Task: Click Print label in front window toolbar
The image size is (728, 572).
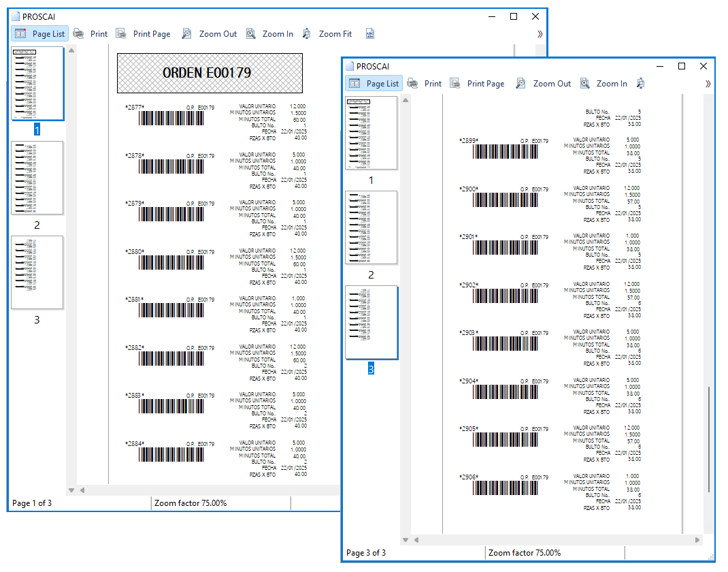Action: click(433, 84)
